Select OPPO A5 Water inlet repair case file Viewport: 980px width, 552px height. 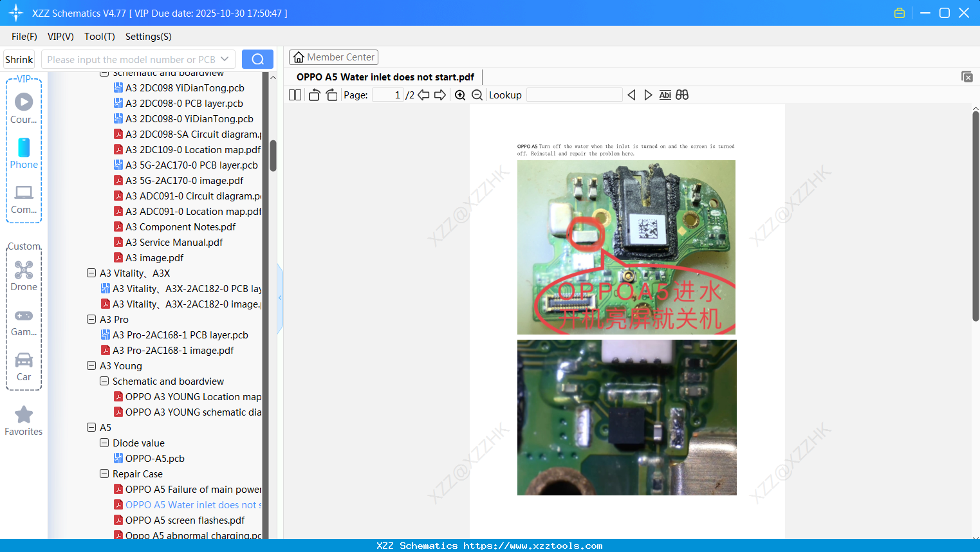tap(187, 504)
